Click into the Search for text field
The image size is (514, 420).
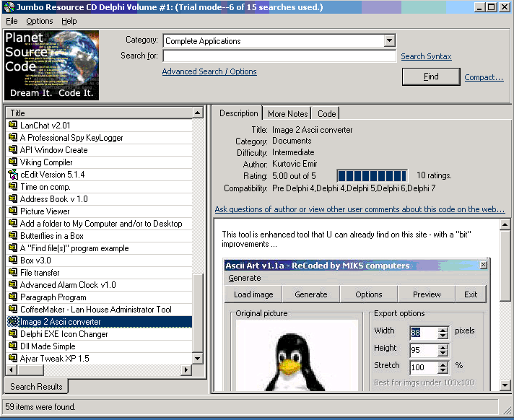coord(279,56)
